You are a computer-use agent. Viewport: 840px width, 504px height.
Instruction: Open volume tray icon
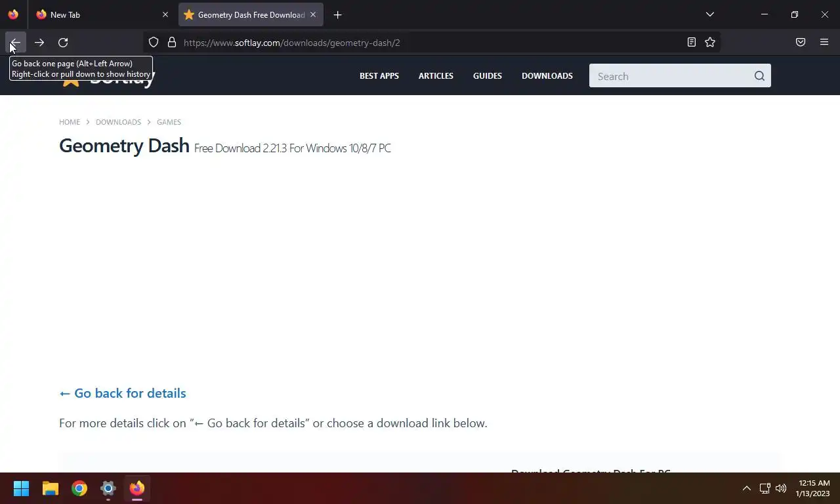pyautogui.click(x=781, y=488)
